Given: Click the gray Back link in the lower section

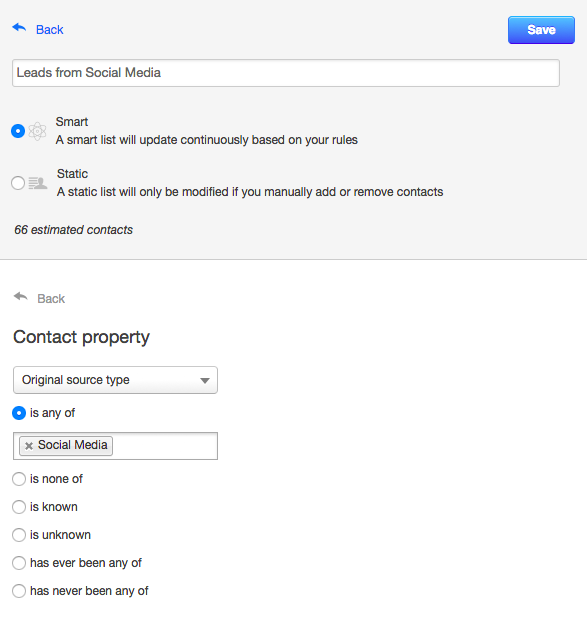Looking at the screenshot, I should pyautogui.click(x=51, y=299).
